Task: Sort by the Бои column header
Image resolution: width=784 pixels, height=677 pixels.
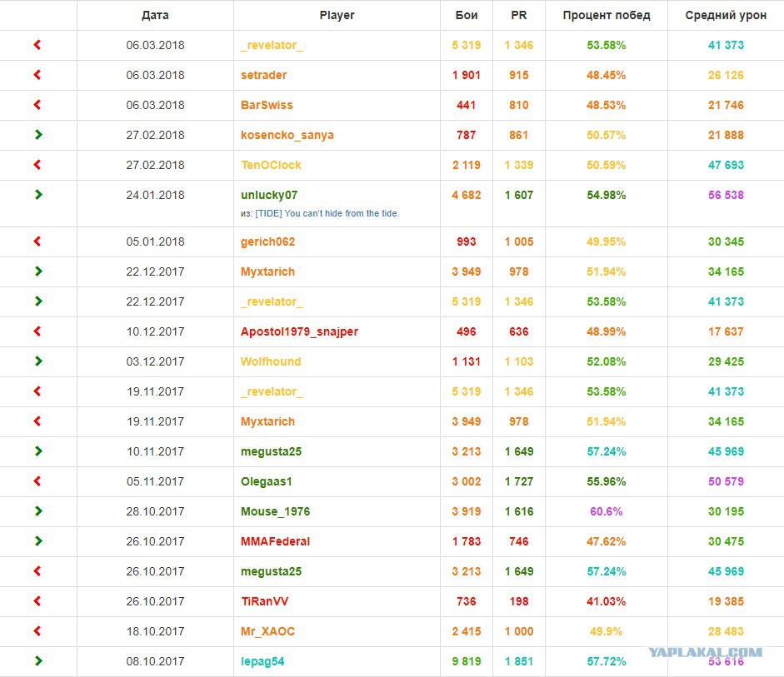Action: [467, 16]
